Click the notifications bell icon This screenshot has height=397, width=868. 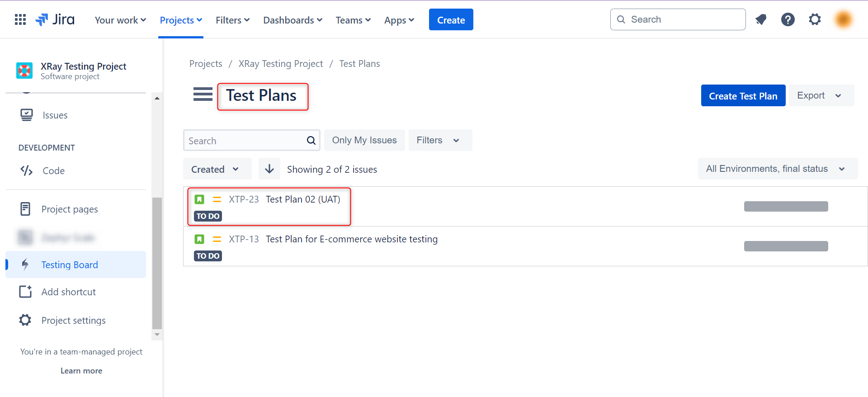tap(761, 19)
